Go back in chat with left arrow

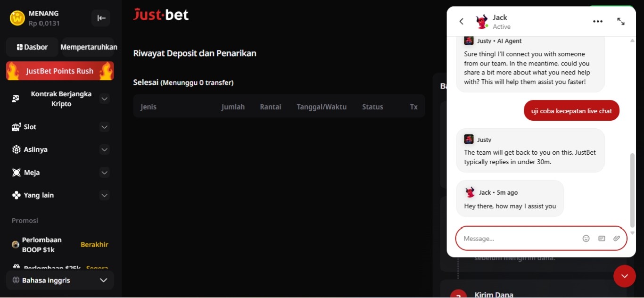tap(462, 21)
